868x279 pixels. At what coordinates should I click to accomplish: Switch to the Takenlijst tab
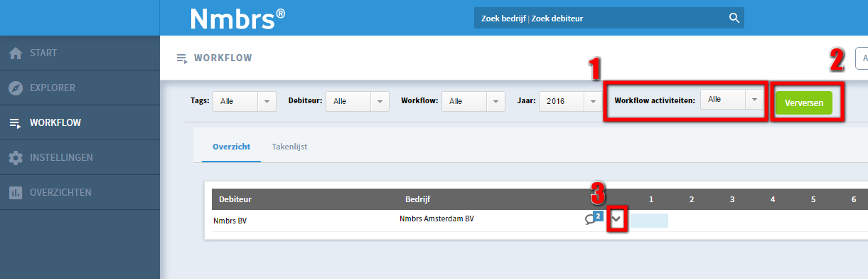coord(289,147)
